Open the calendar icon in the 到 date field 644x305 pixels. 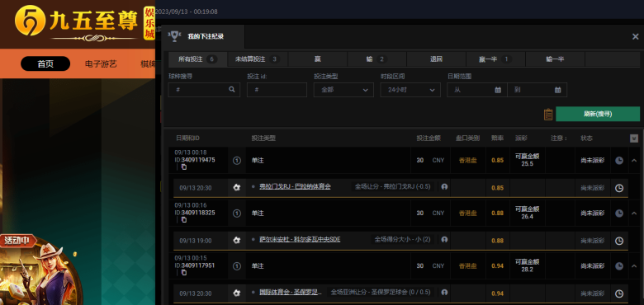point(558,90)
